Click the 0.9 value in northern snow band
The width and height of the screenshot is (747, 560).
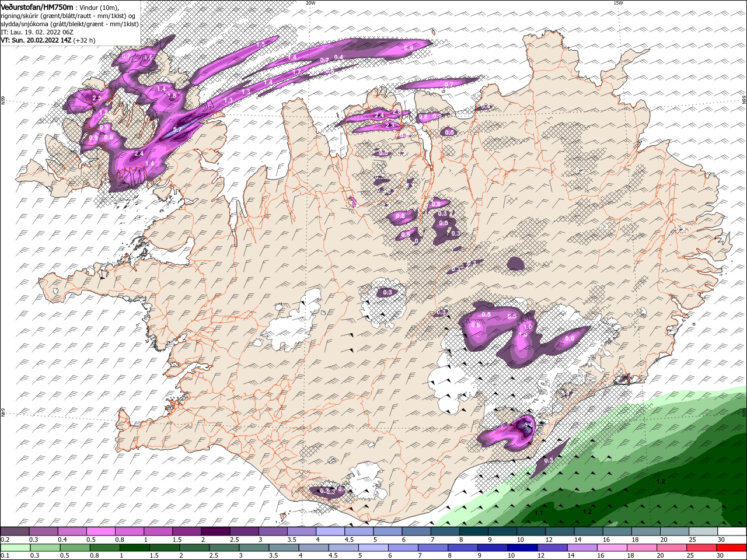[409, 48]
